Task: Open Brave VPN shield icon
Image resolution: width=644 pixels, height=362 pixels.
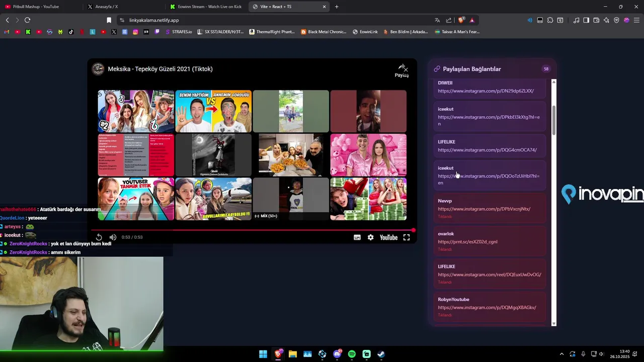Action: (616, 20)
